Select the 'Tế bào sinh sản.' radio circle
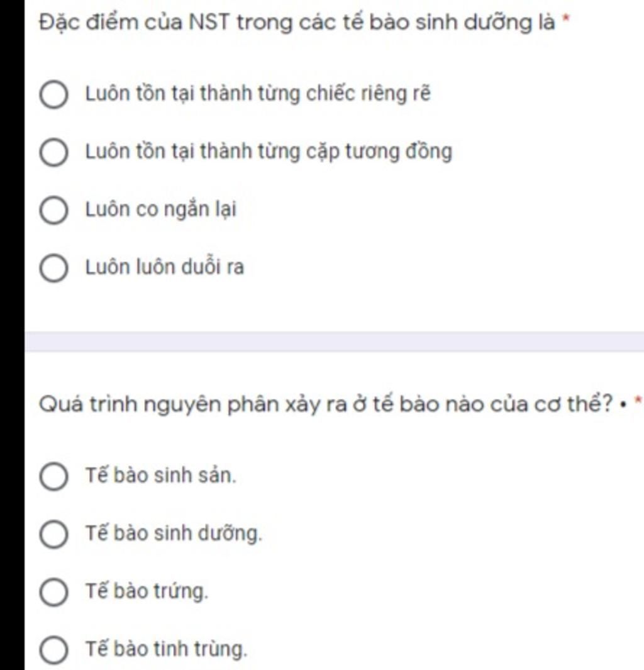The image size is (644, 670). coord(53,476)
